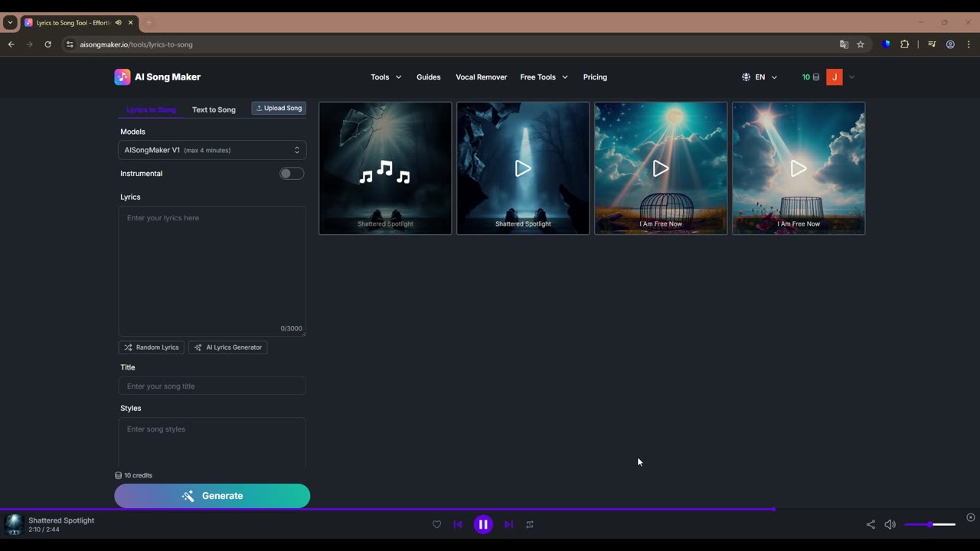Open the user avatar J
Image resolution: width=980 pixels, height=551 pixels.
pos(835,77)
